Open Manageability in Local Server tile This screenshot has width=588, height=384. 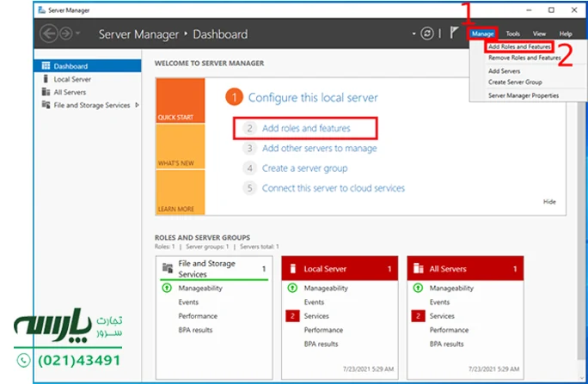(x=326, y=288)
